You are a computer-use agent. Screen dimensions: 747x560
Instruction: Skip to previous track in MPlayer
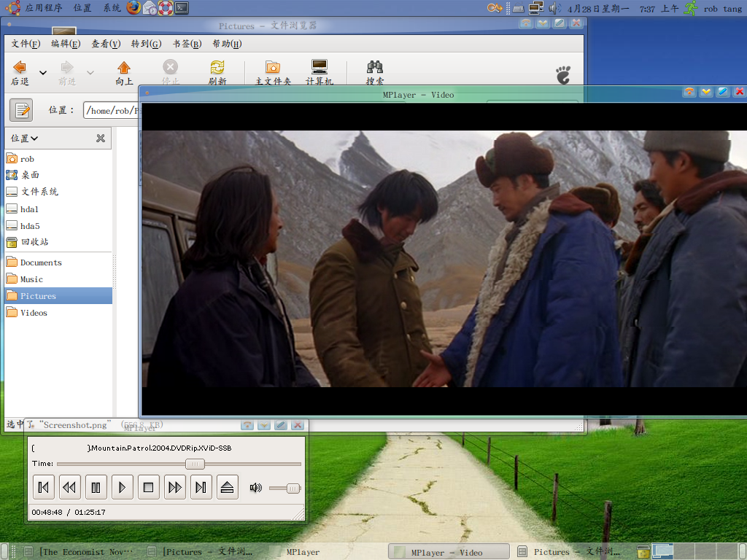click(43, 487)
